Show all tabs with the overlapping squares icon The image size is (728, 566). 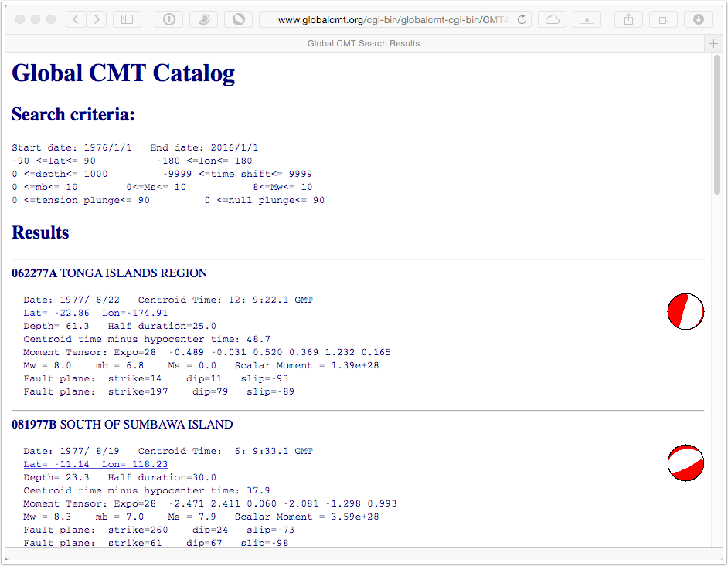(663, 19)
